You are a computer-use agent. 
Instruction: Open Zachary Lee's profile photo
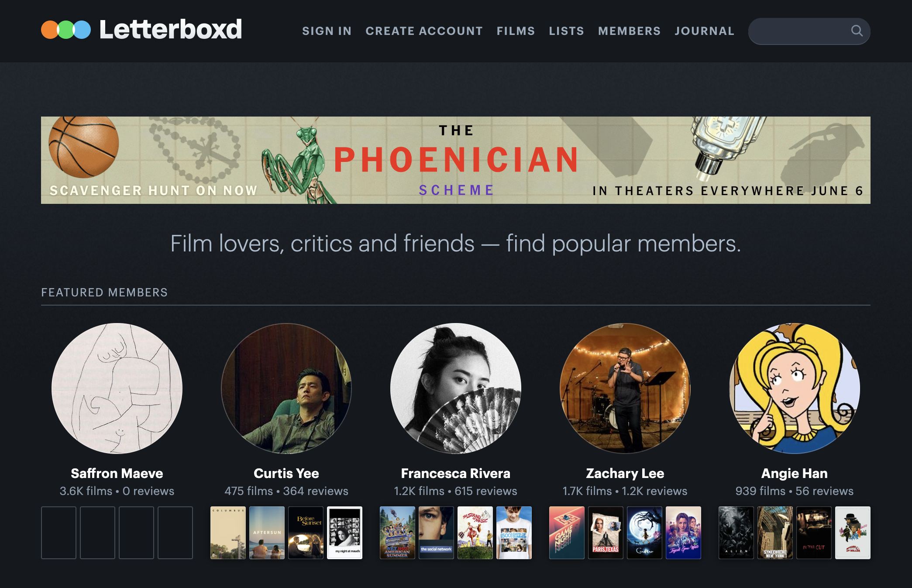click(x=625, y=389)
